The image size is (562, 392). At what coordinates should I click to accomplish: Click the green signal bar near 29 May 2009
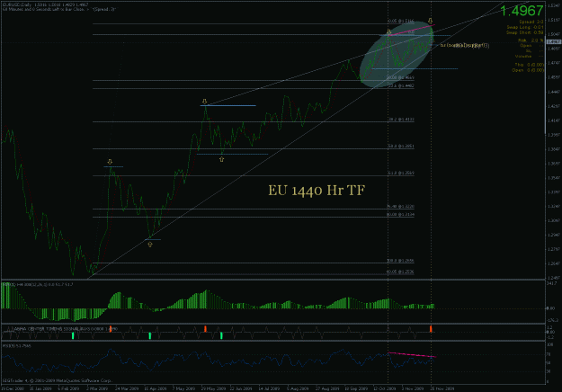tap(221, 335)
